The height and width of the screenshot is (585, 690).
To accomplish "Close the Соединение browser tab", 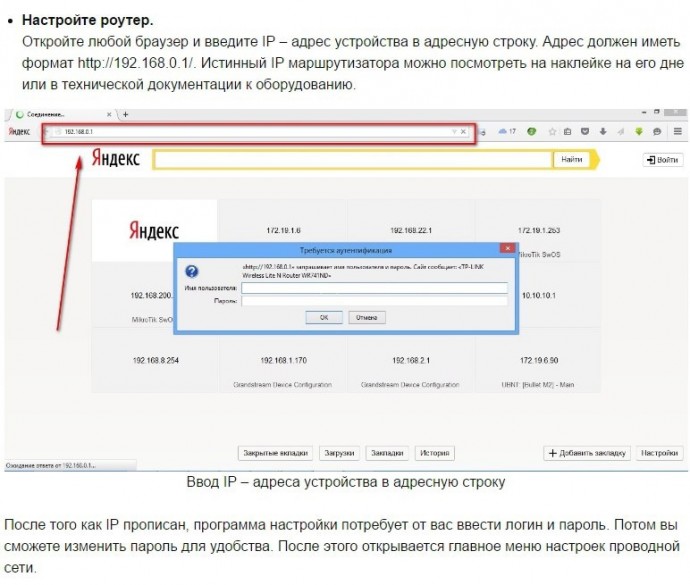I will click(109, 114).
